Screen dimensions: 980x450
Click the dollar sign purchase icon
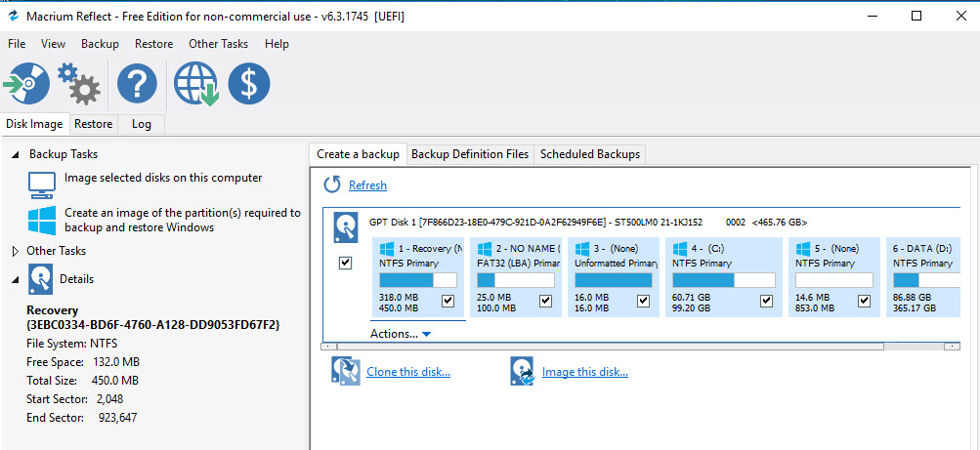(x=249, y=84)
